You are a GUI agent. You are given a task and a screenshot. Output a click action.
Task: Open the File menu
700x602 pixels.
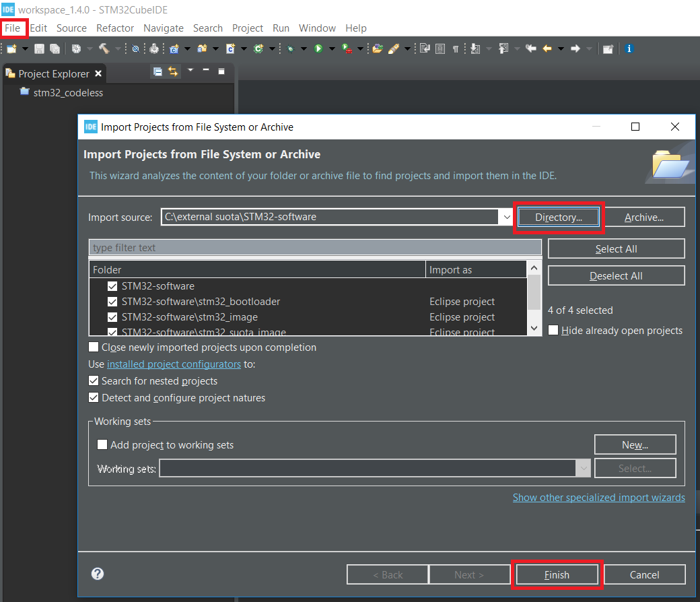[13, 28]
